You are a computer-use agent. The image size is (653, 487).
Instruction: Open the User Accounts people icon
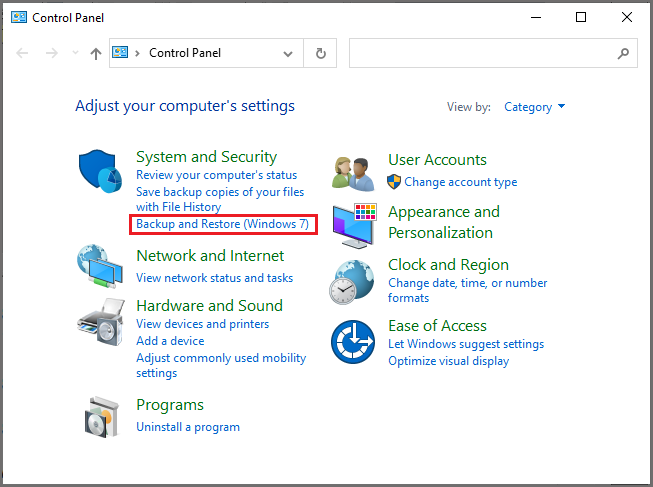coord(353,174)
